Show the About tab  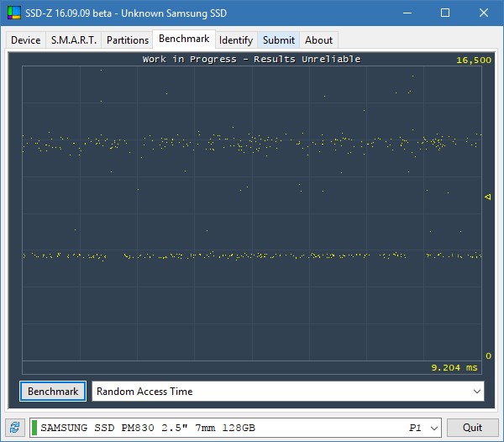click(318, 40)
